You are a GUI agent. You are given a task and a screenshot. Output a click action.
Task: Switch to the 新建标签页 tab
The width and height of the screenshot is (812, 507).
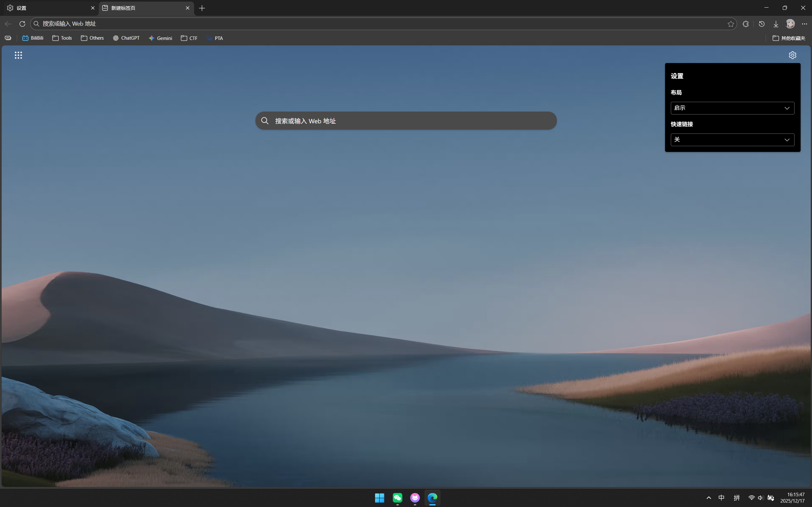click(x=141, y=8)
